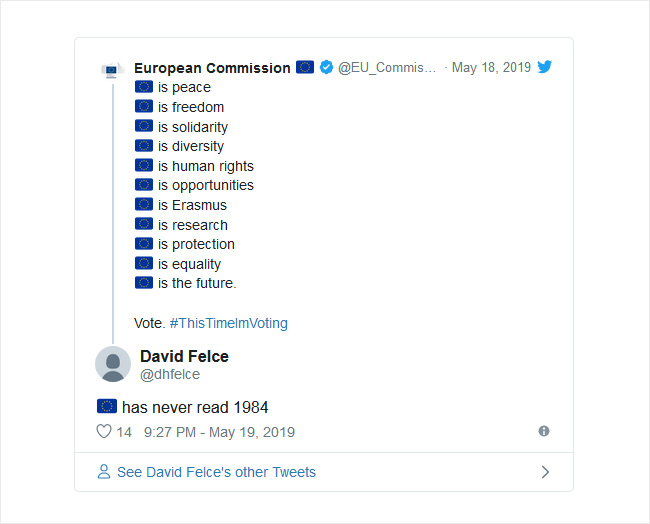
Task: Click the EU flag beside European Commission name
Action: 305,67
